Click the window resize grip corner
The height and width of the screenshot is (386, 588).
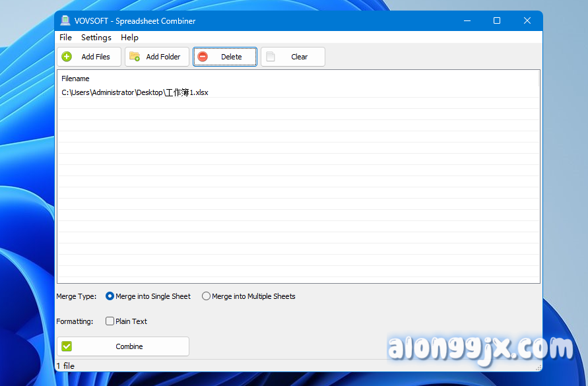point(539,368)
